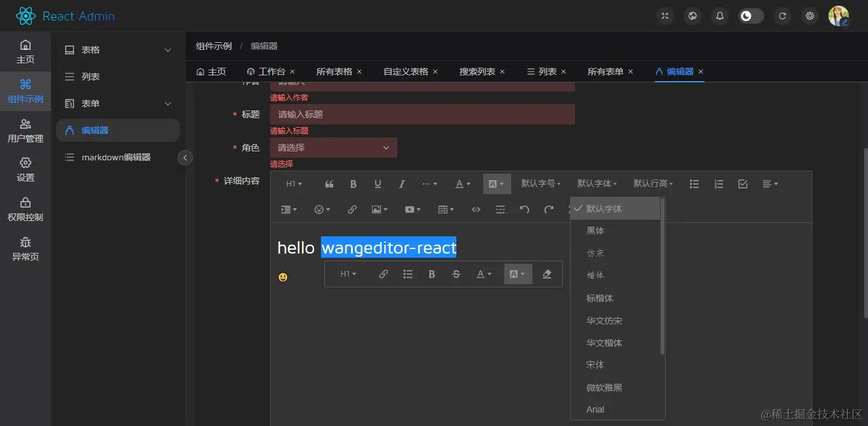Refresh the page with the header reload button

click(x=782, y=15)
